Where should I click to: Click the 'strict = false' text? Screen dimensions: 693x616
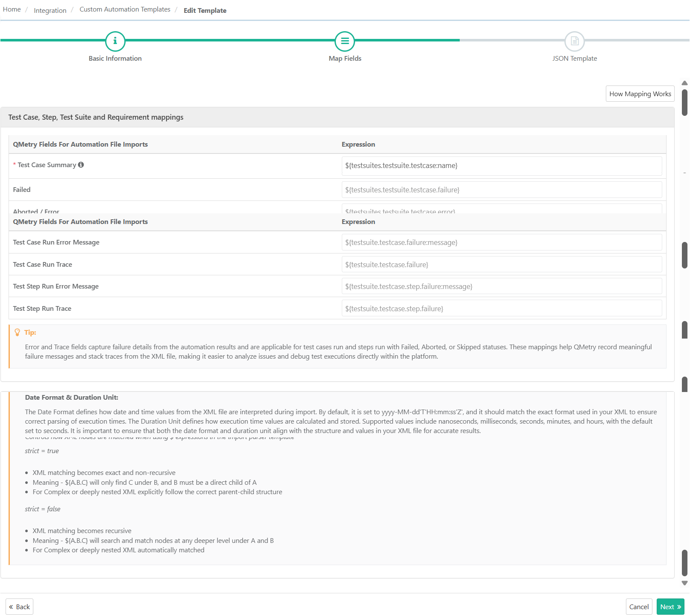click(x=43, y=509)
